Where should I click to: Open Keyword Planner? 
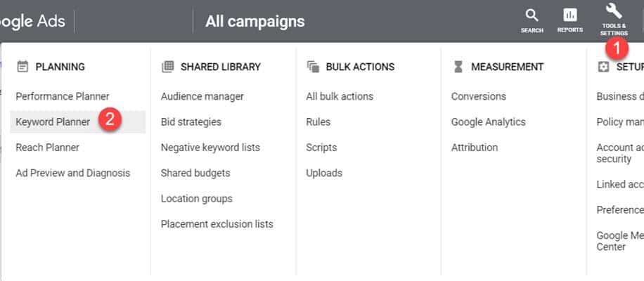(x=53, y=122)
